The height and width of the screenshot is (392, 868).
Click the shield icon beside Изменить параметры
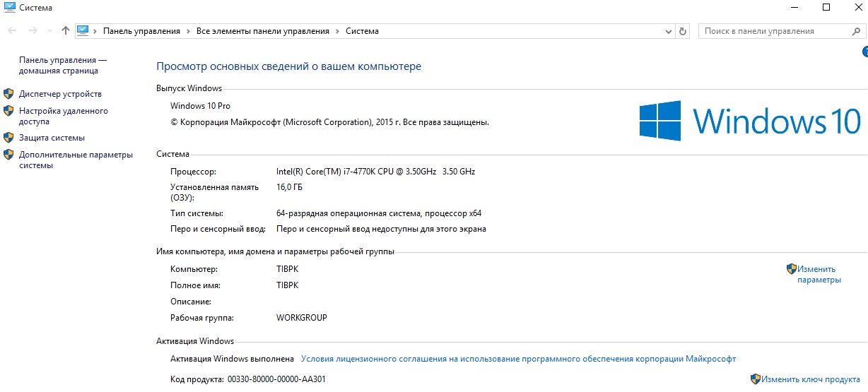point(792,269)
